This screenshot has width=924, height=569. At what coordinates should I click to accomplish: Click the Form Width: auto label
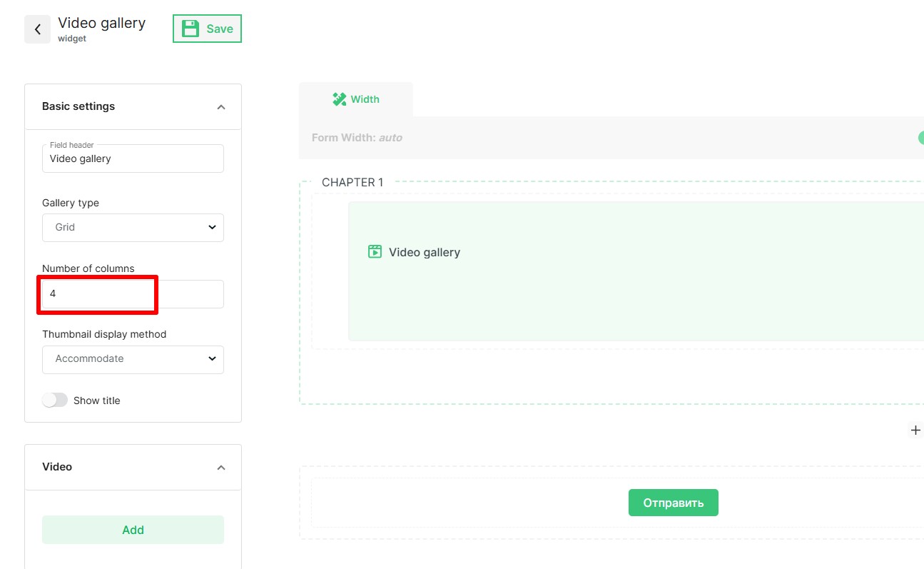tap(357, 138)
